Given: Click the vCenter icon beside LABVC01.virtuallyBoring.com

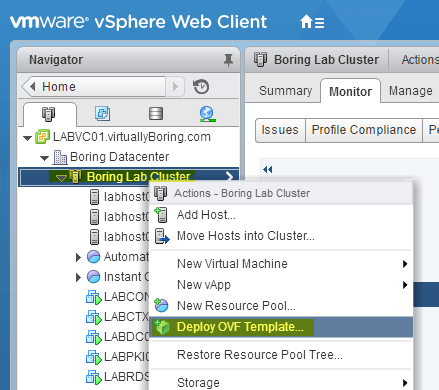Looking at the screenshot, I should click(43, 137).
